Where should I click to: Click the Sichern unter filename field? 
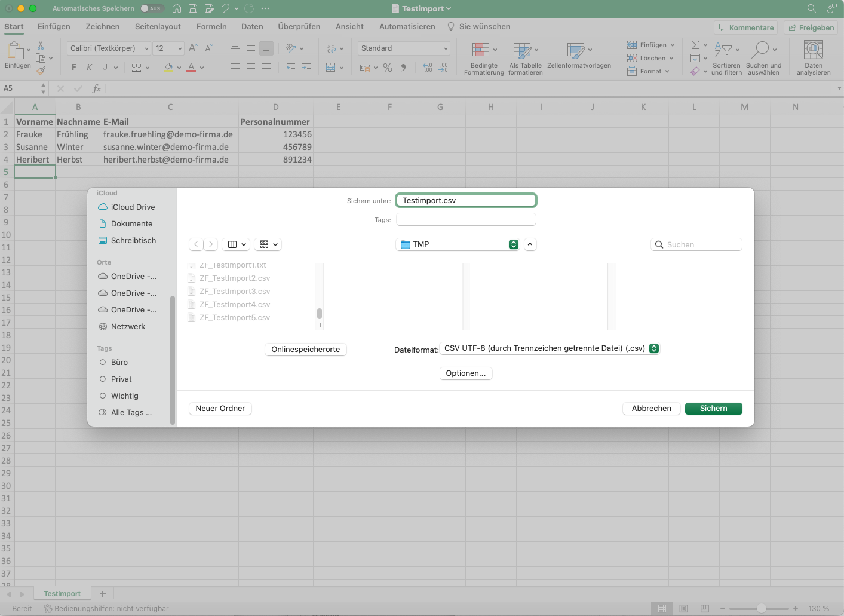pos(466,200)
